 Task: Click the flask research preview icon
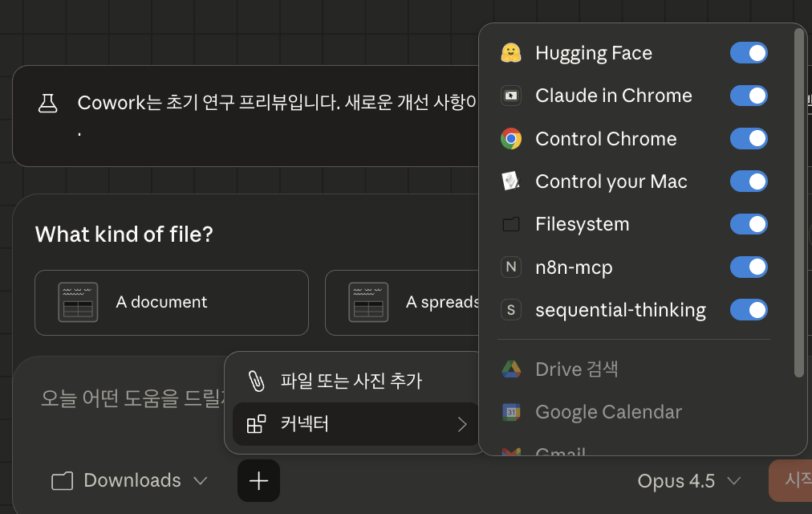click(47, 103)
